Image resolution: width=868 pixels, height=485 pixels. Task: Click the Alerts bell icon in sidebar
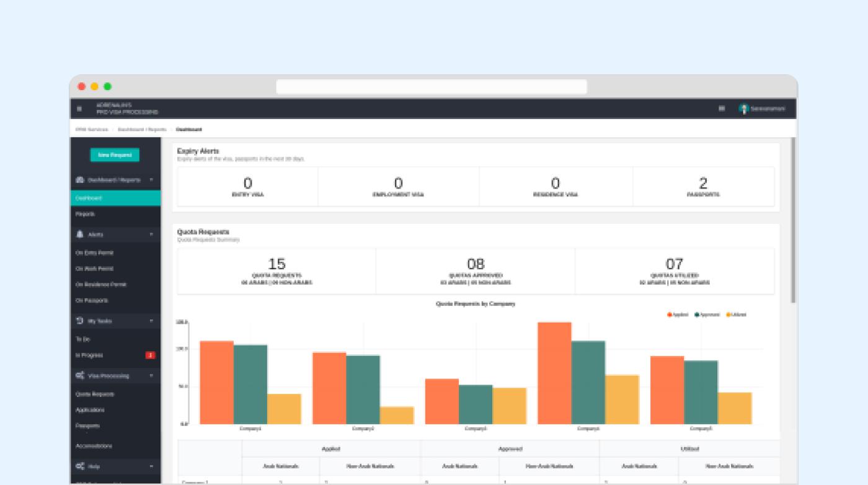click(80, 234)
